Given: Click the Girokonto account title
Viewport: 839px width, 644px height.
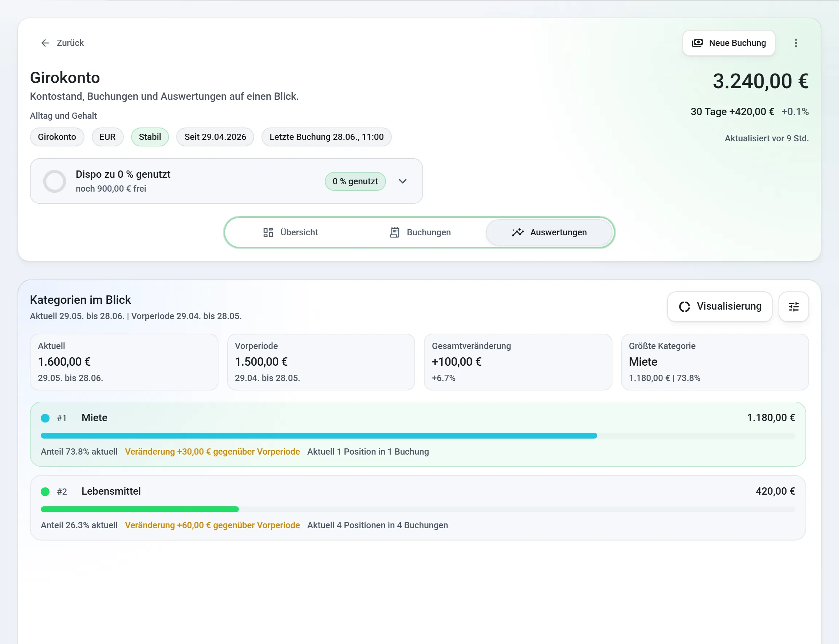Looking at the screenshot, I should pos(65,78).
